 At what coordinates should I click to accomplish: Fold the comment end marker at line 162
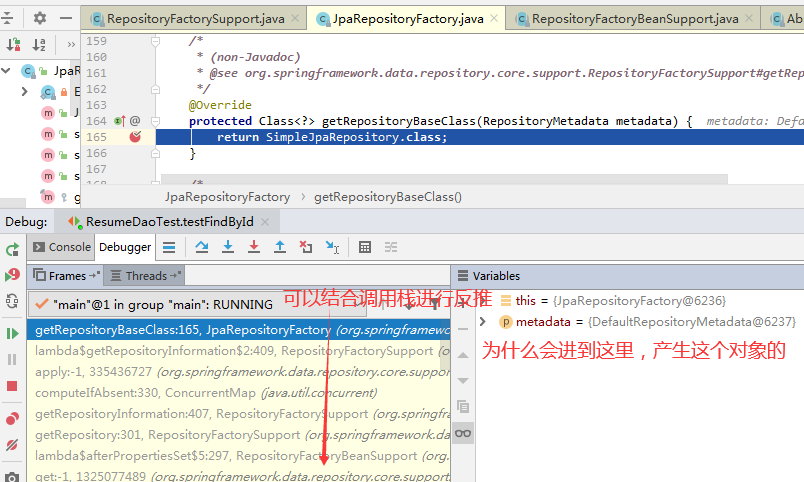(155, 89)
